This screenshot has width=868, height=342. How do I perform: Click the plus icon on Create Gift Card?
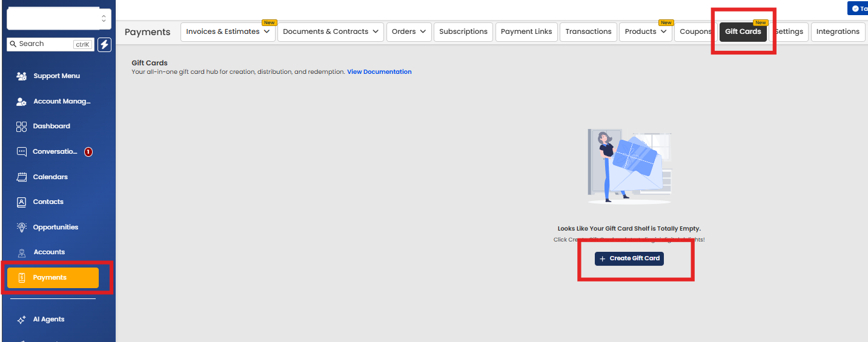pos(602,259)
